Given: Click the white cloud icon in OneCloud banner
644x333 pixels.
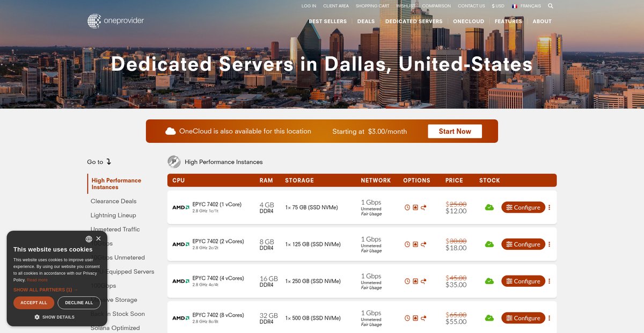Looking at the screenshot, I should point(171,131).
